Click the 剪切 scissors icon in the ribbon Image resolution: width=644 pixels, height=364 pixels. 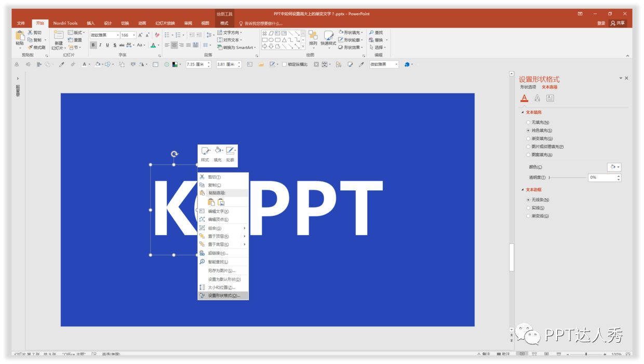tap(30, 32)
